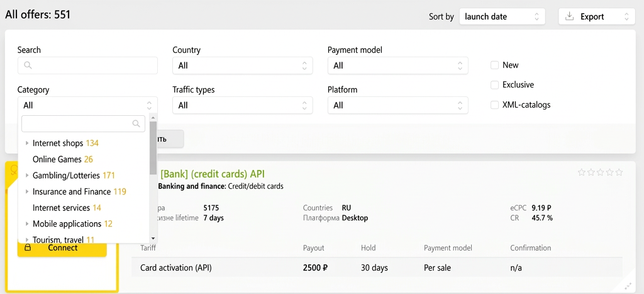Click the category list scroll-up arrow
Image resolution: width=644 pixels, height=294 pixels.
pyautogui.click(x=153, y=118)
